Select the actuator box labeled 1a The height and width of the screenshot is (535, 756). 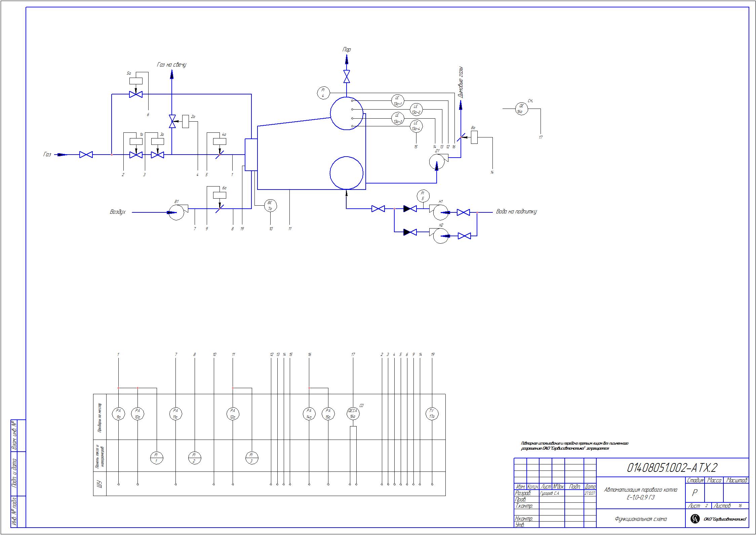click(x=136, y=141)
